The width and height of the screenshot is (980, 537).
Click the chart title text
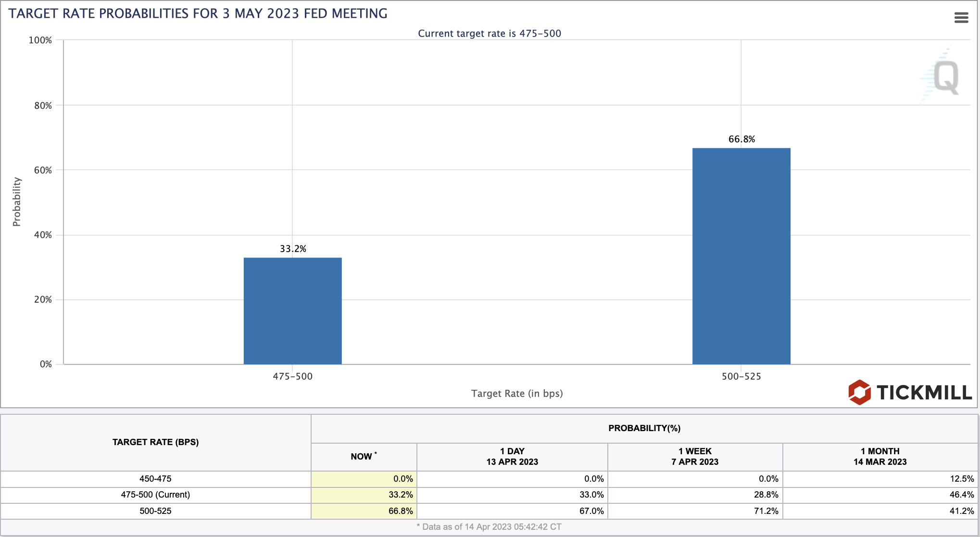[x=198, y=13]
